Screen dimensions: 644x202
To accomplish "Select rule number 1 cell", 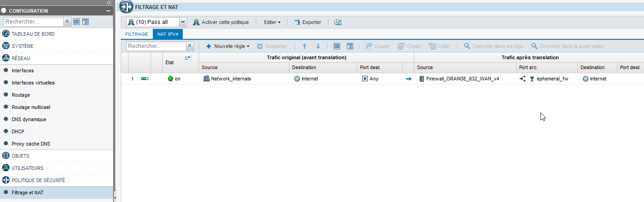I will click(133, 79).
